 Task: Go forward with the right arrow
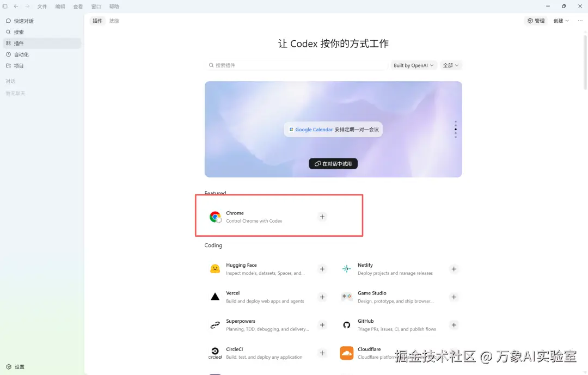(27, 7)
